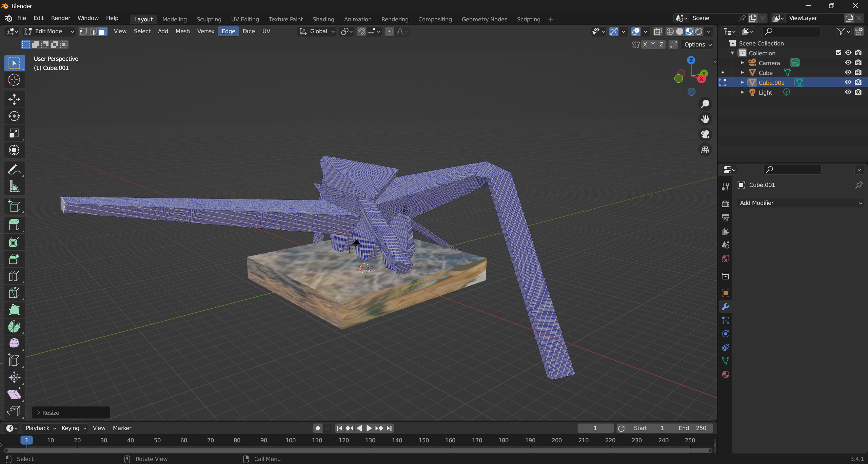Select the Move tool in the toolbar
Screen dimensions: 868x464
(14, 99)
